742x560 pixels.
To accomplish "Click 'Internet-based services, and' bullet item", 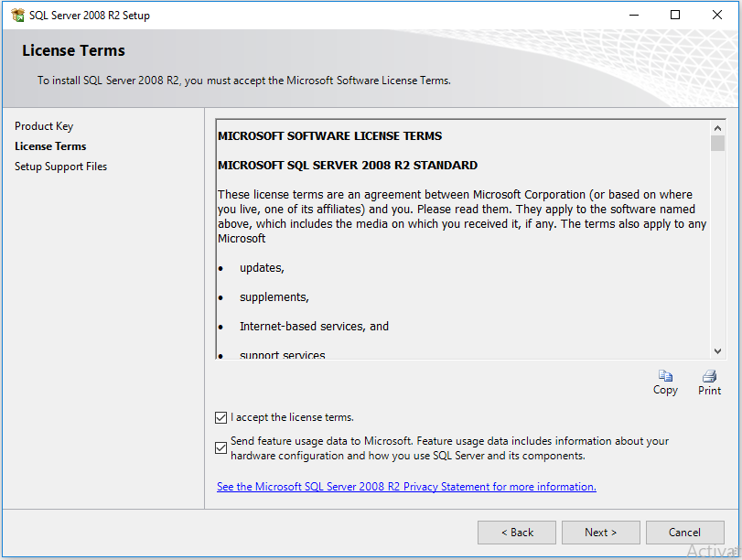I will tap(314, 327).
